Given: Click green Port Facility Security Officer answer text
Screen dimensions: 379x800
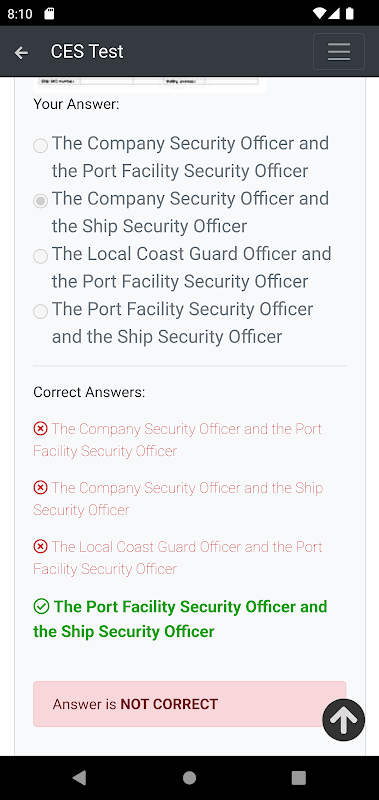Looking at the screenshot, I should click(180, 619).
